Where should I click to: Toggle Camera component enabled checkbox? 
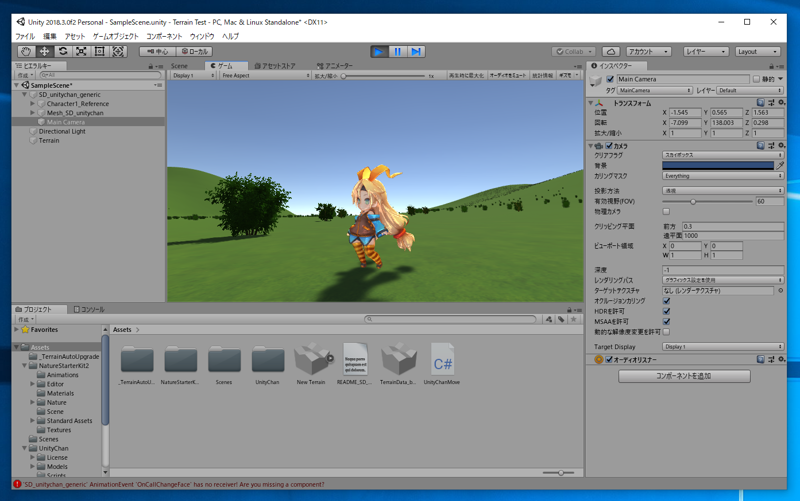[609, 145]
